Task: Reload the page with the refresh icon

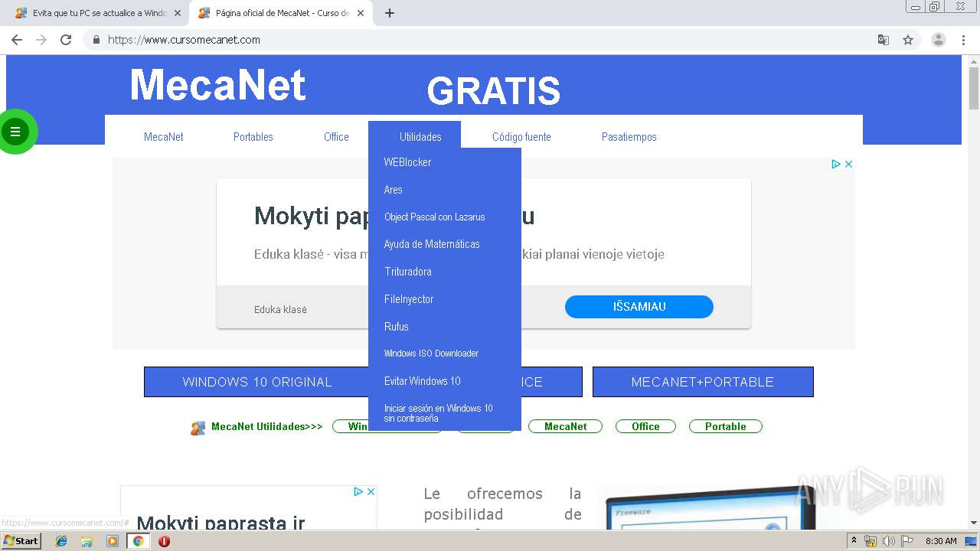Action: [66, 40]
